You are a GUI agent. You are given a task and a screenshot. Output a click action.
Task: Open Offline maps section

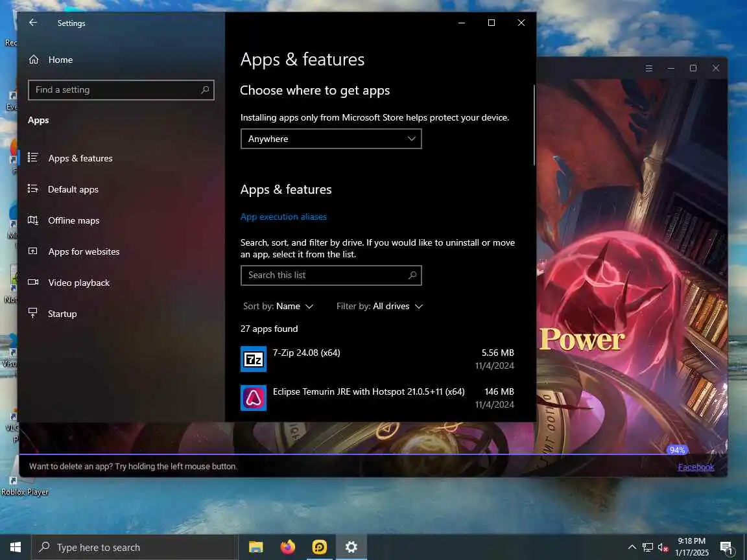coord(73,220)
